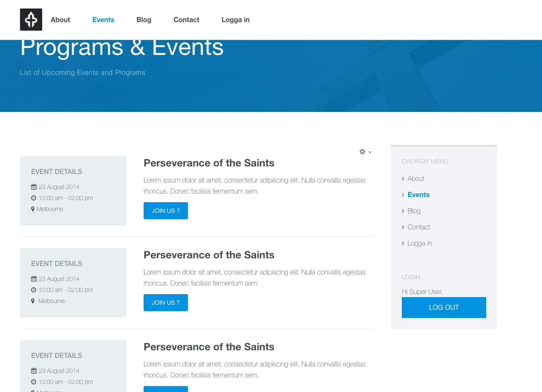The width and height of the screenshot is (542, 392).
Task: Click calendar icon in third event details
Action: [x=34, y=371]
